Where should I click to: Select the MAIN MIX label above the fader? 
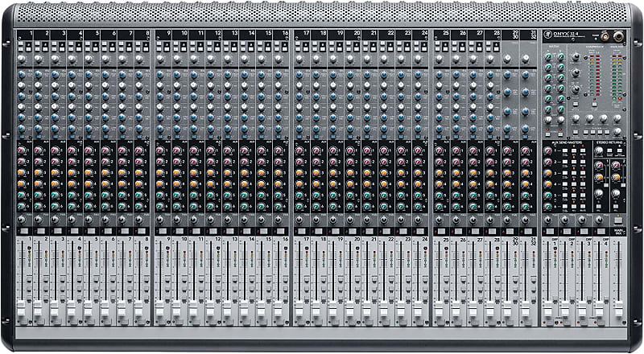(618, 233)
